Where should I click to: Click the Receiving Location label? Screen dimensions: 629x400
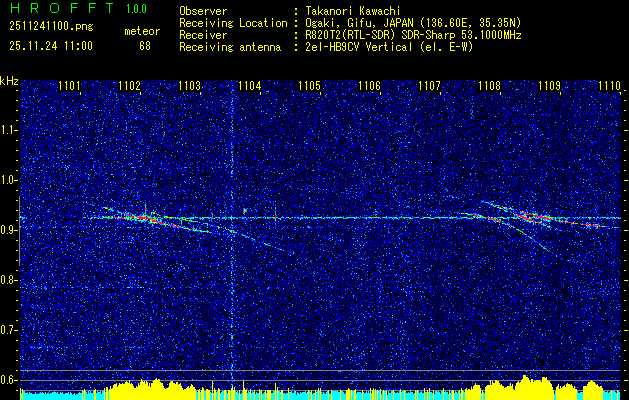[233, 23]
